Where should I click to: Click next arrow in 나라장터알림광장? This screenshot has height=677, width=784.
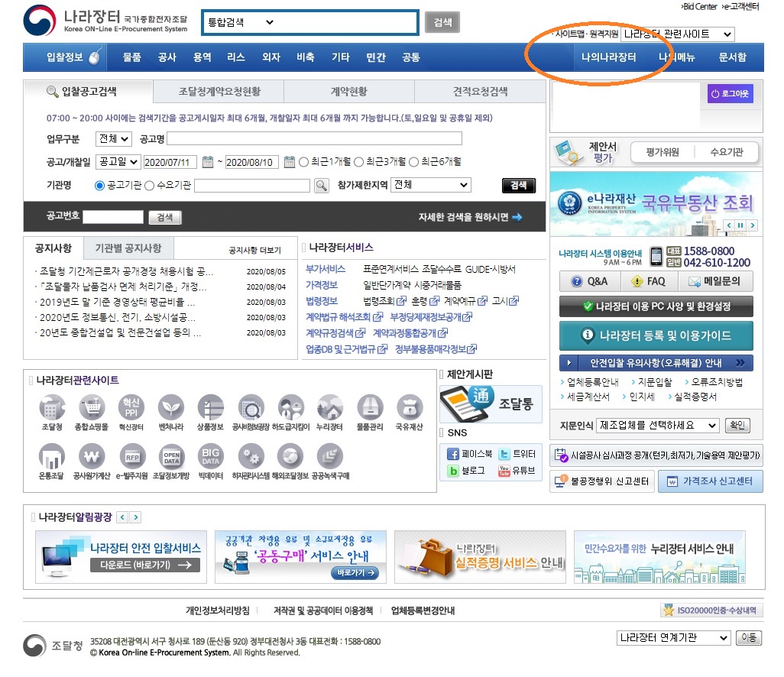pyautogui.click(x=135, y=517)
